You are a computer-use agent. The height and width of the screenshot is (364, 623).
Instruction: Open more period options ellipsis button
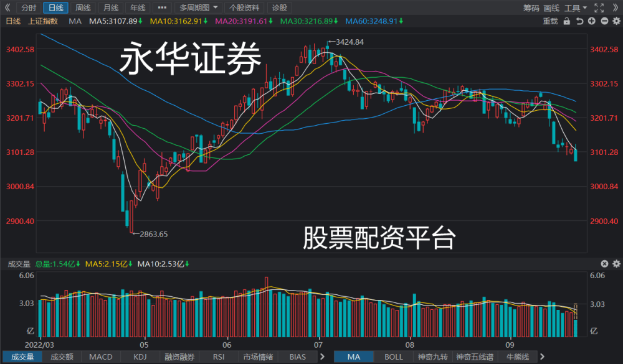[162, 7]
